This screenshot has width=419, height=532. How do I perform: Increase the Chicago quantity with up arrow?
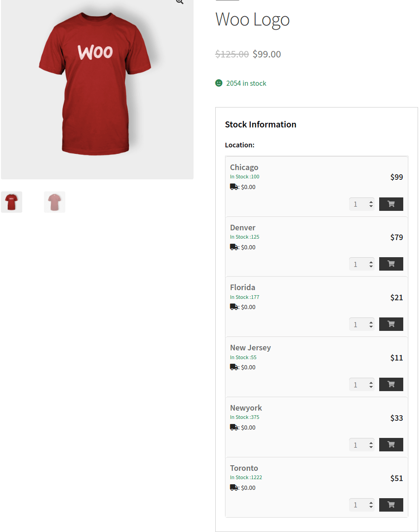coord(371,202)
